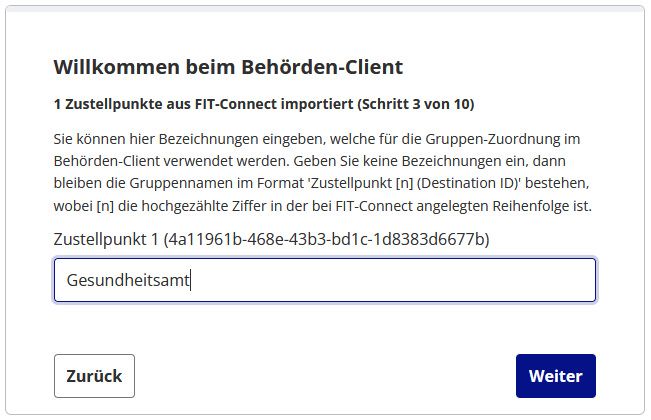Click 'Behörden-Client' in the main heading

pyautogui.click(x=321, y=68)
